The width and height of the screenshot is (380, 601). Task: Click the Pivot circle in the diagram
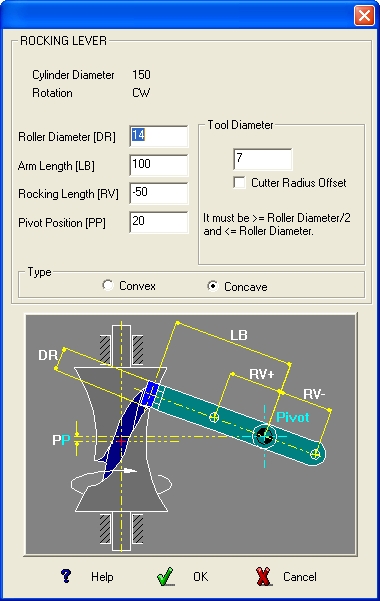tap(264, 436)
